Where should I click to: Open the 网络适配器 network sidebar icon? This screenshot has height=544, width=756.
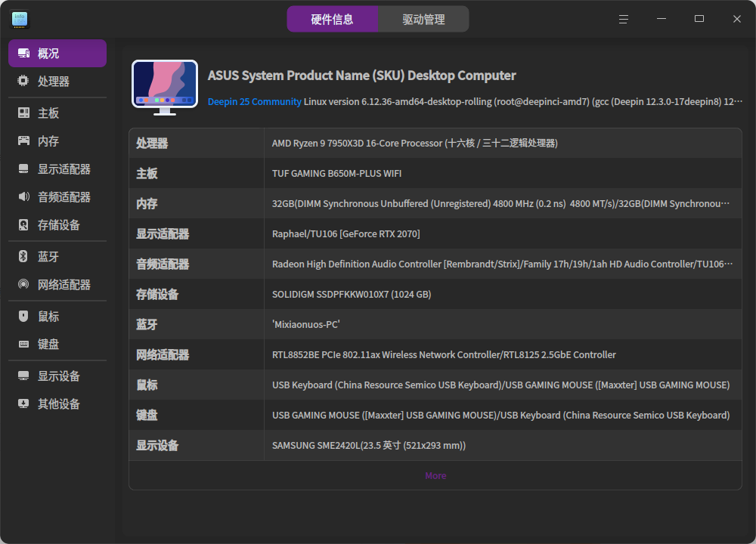click(23, 284)
